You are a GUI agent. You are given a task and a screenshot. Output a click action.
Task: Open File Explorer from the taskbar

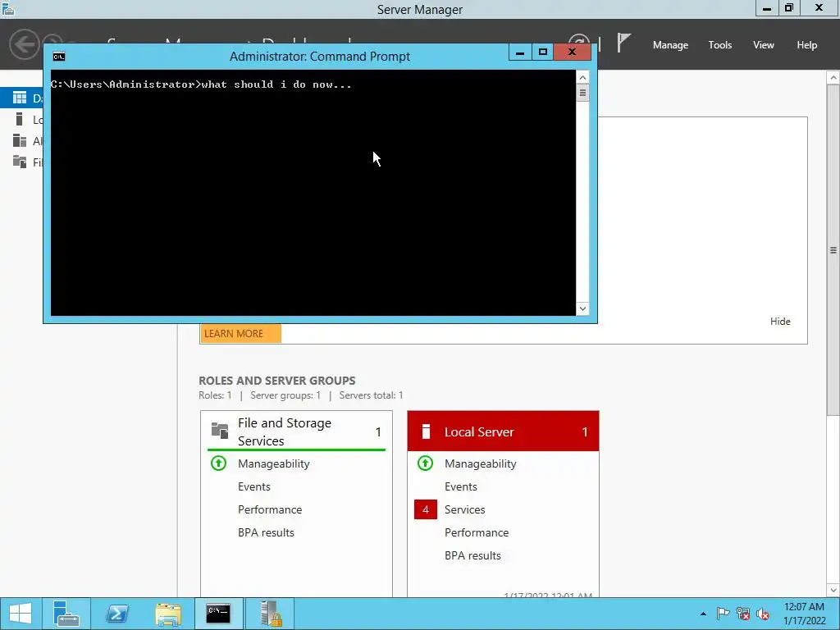pos(167,614)
